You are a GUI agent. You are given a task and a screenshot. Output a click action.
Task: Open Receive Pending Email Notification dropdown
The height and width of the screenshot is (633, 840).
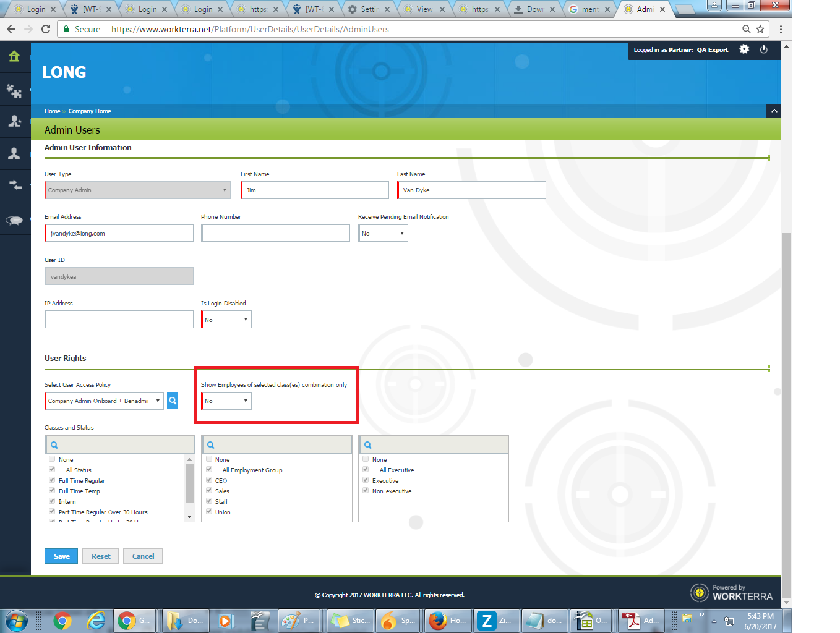click(383, 233)
